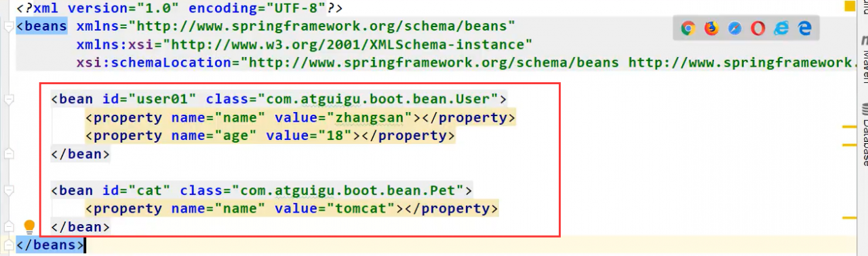Place cursor in the XML declaration line
This screenshot has height=256, width=868.
180,9
